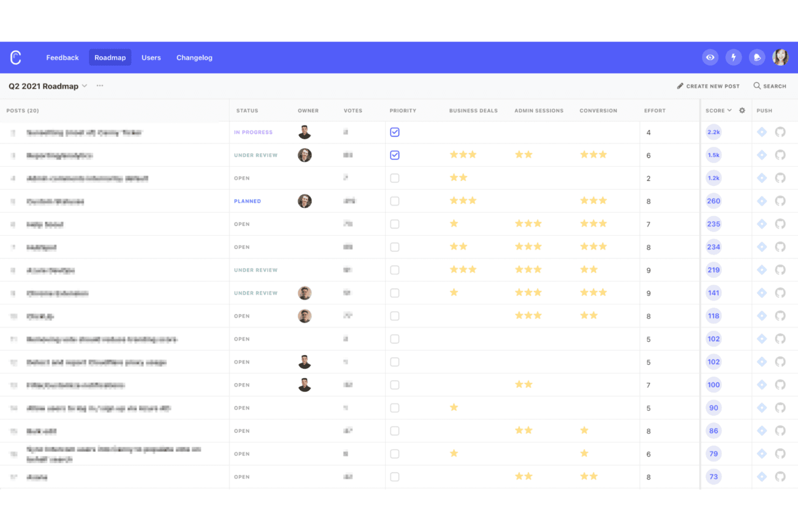Click the GitHub push icon in the 2.2k row
The width and height of the screenshot is (798, 532).
click(x=780, y=132)
